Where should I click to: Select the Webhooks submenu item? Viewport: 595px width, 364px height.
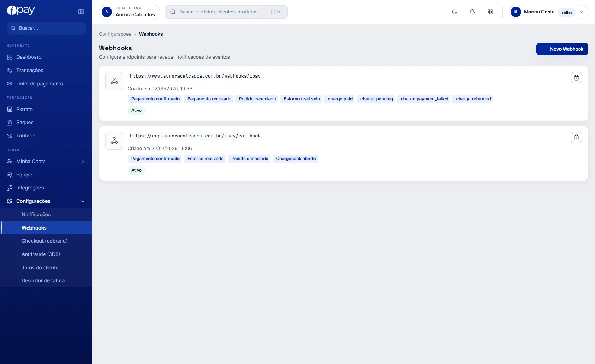tap(46, 228)
